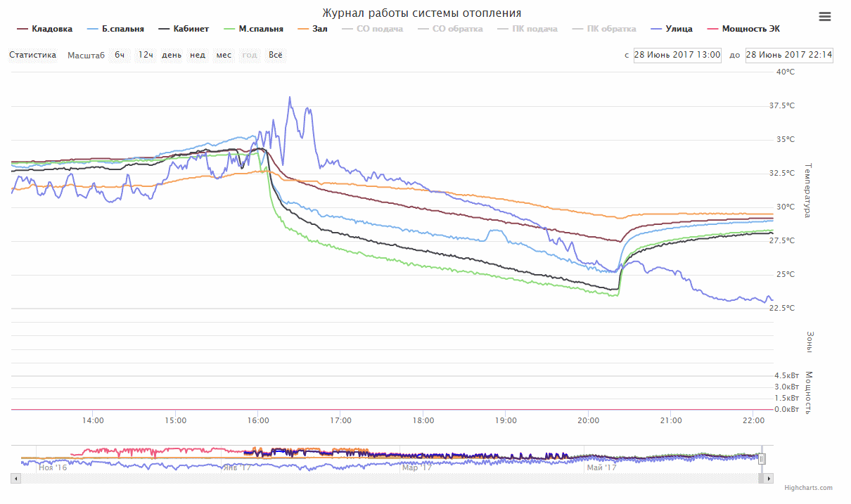The width and height of the screenshot is (851, 504).
Task: Enable the ПК подача series
Action: [x=527, y=29]
